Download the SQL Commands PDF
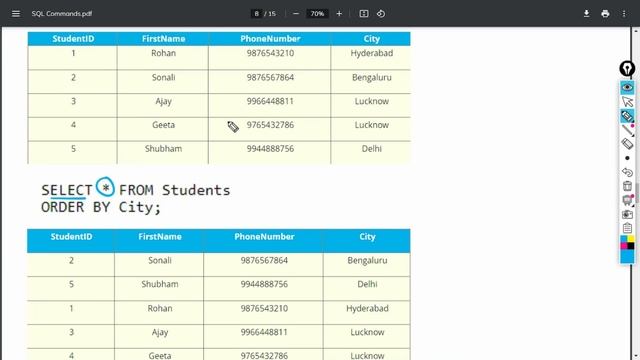The height and width of the screenshot is (360, 640). point(586,13)
